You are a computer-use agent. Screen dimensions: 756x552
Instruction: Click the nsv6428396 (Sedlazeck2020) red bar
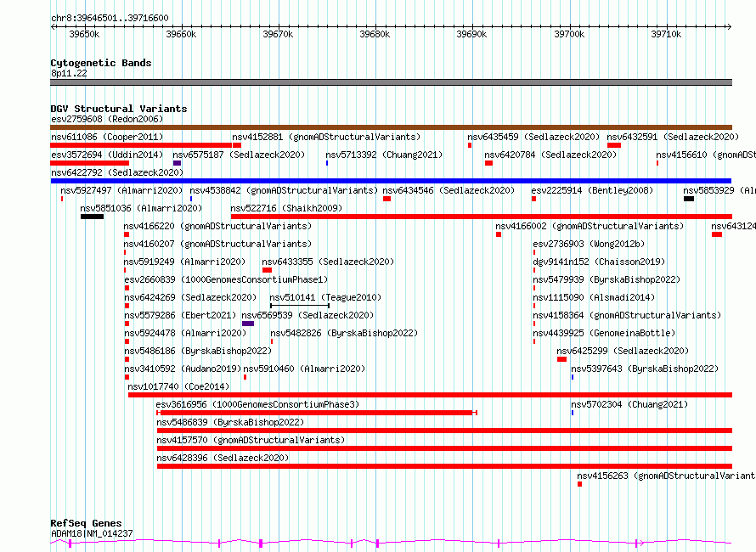444,466
